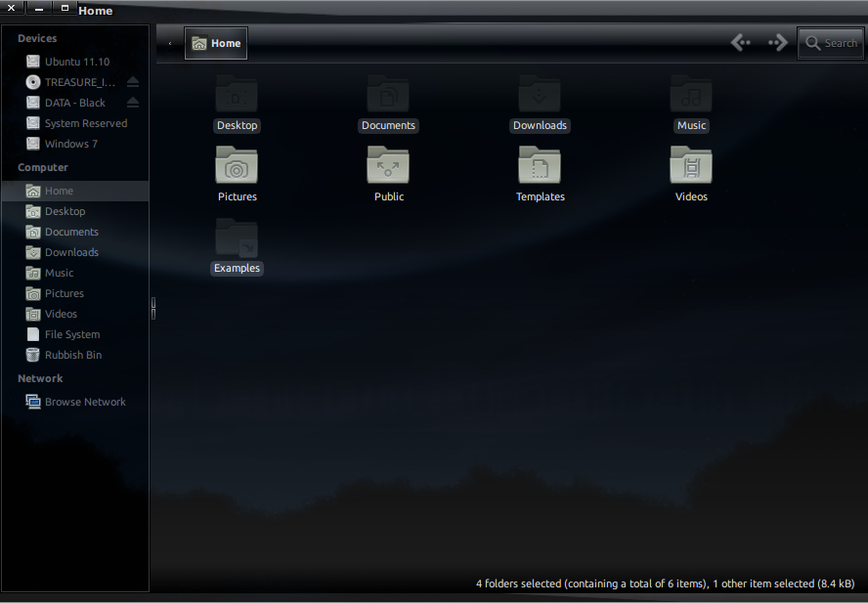Click the Public folder label

389,196
